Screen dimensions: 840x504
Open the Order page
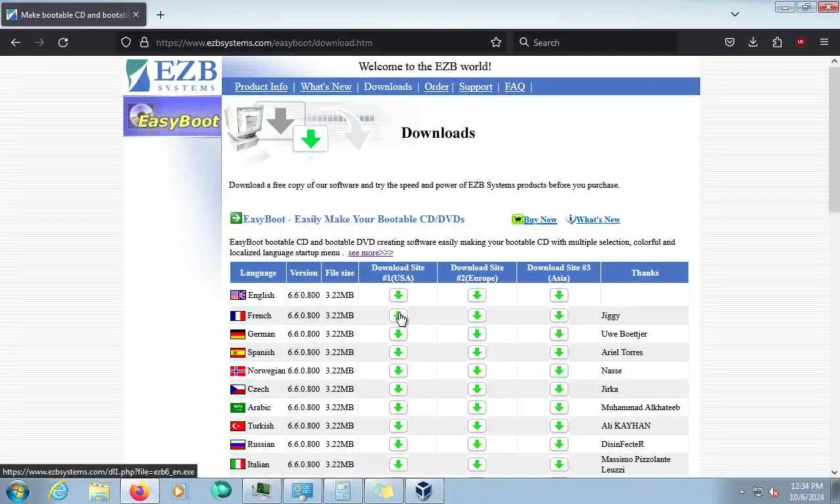click(436, 87)
